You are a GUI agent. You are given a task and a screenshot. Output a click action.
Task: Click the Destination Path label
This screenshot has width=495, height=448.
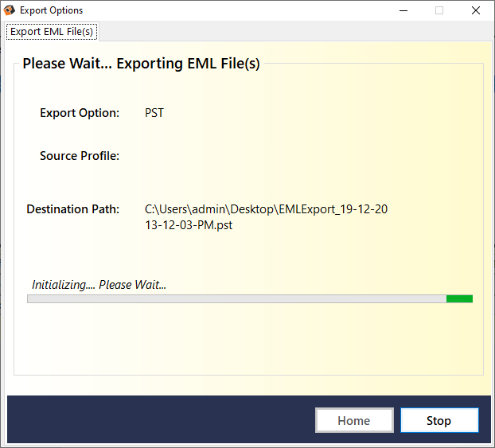(72, 209)
